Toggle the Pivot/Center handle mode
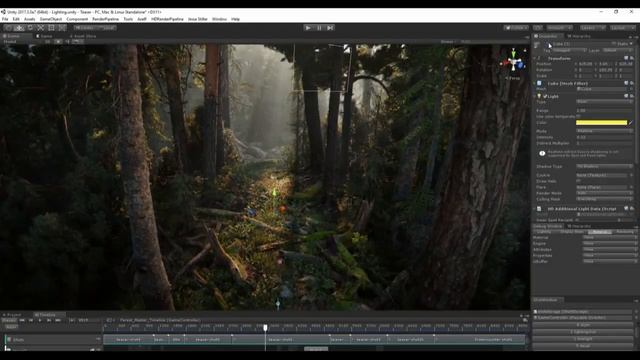The width and height of the screenshot is (640, 360). (84, 28)
